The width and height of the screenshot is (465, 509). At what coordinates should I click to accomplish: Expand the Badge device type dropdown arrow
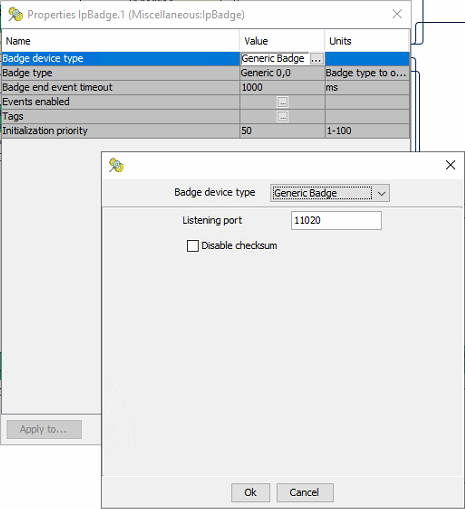point(381,193)
